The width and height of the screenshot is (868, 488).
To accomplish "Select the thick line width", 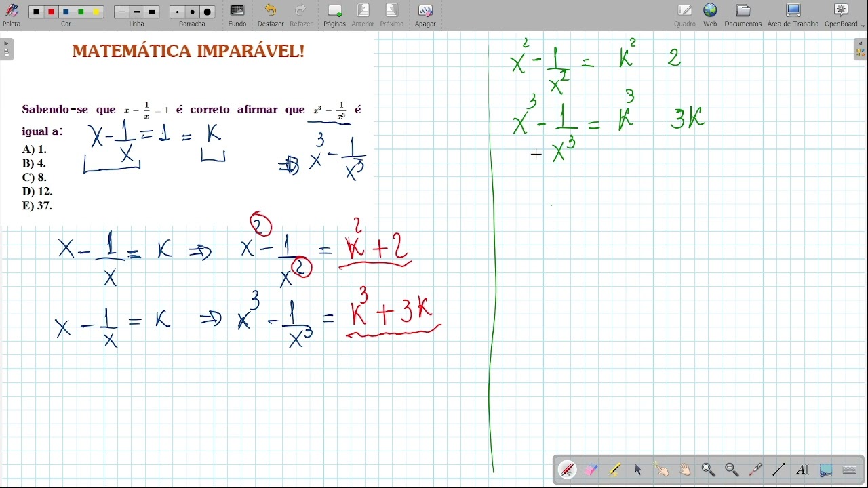I will (x=152, y=12).
